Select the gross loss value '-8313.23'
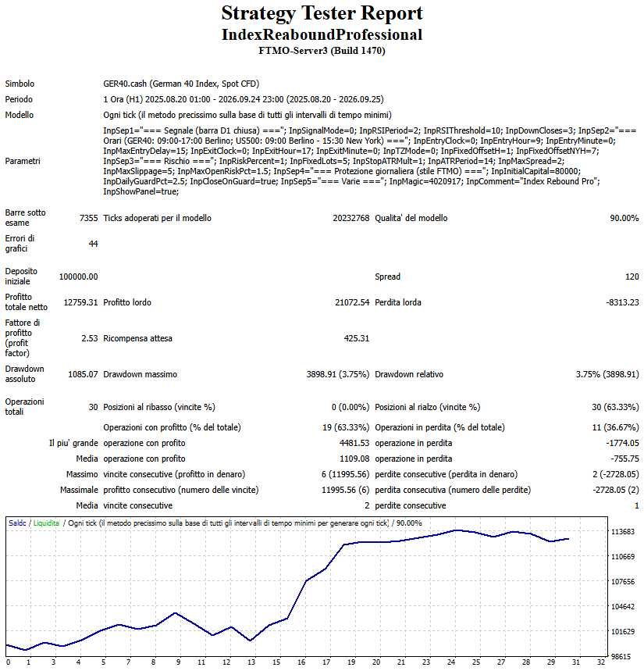Screen dimensions: 644x671 622,302
